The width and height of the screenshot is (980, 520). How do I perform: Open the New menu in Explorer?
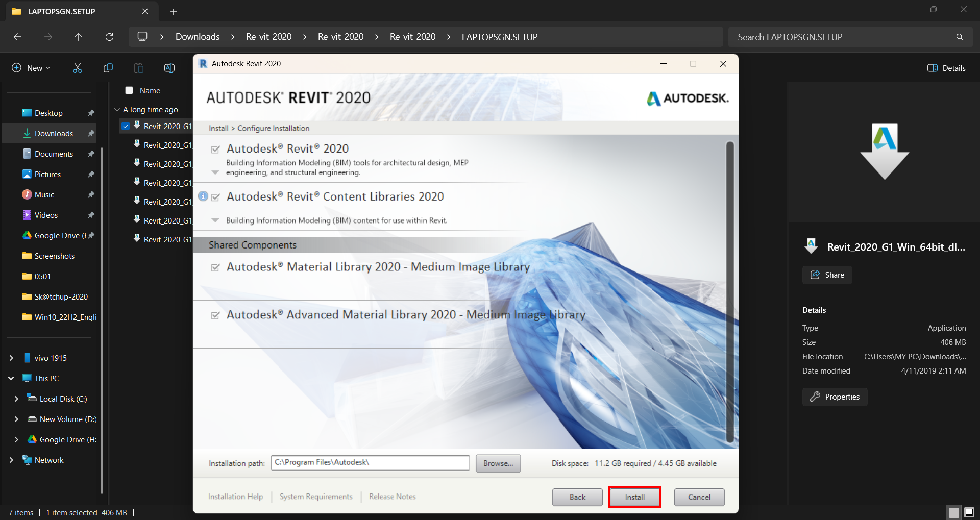point(30,67)
